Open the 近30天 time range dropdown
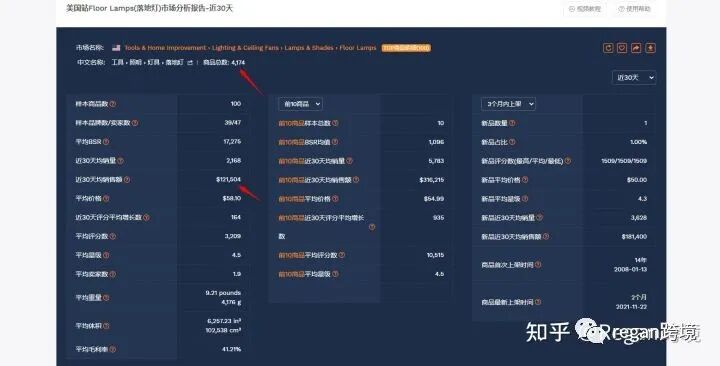 (x=634, y=78)
